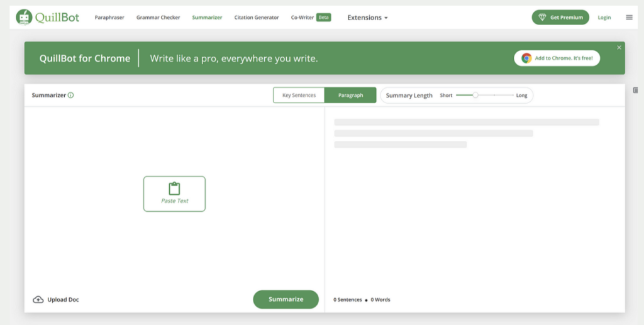
Task: Open the hamburger menu icon
Action: 629,17
